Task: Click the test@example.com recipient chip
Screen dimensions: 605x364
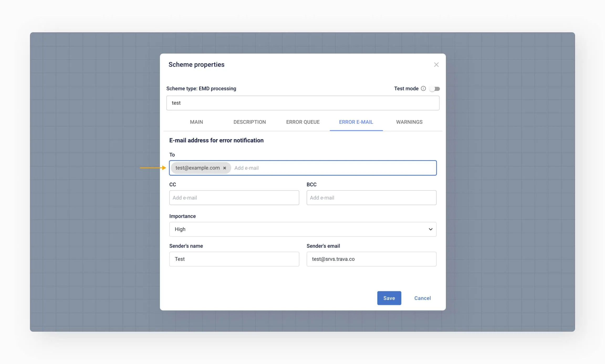Action: coord(197,168)
